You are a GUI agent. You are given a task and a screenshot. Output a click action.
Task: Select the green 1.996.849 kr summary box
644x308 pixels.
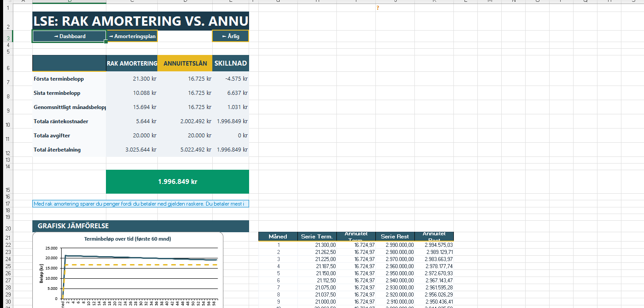coord(177,182)
